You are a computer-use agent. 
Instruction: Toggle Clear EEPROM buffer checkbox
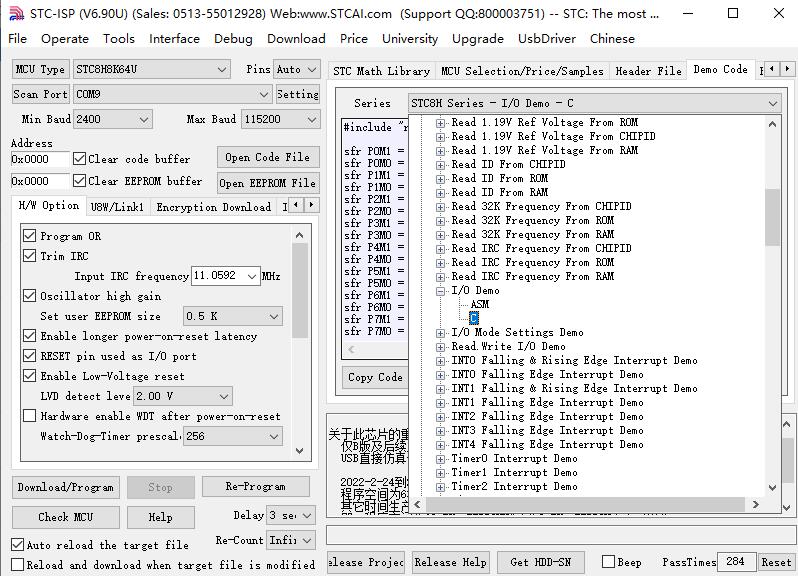(79, 181)
